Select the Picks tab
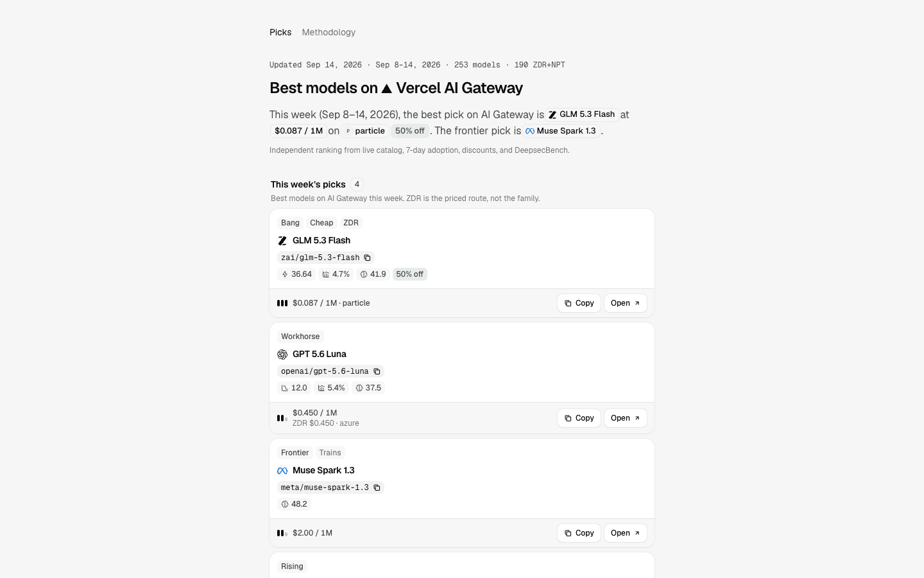Image resolution: width=924 pixels, height=578 pixels. 280,32
